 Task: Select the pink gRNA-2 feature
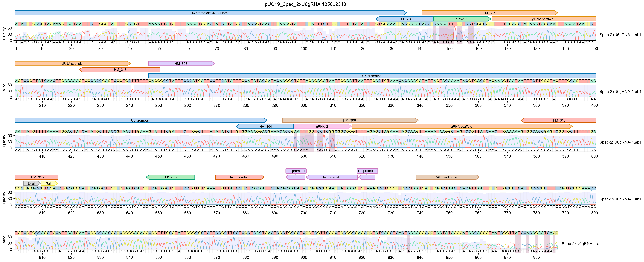tap(322, 127)
